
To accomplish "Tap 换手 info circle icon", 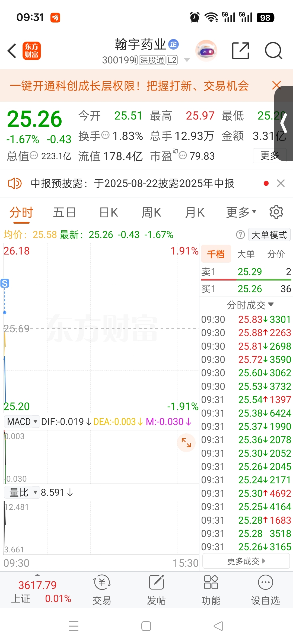I will pos(105,135).
